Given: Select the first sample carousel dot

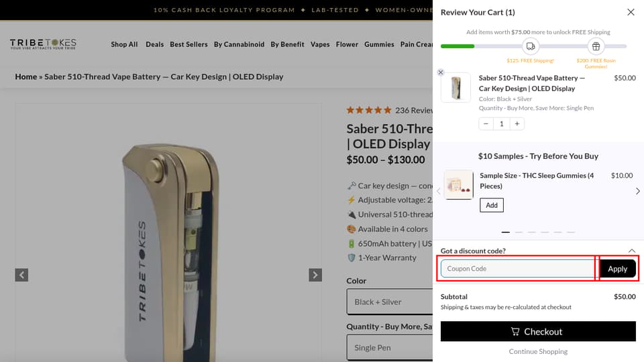Looking at the screenshot, I should pyautogui.click(x=506, y=233).
